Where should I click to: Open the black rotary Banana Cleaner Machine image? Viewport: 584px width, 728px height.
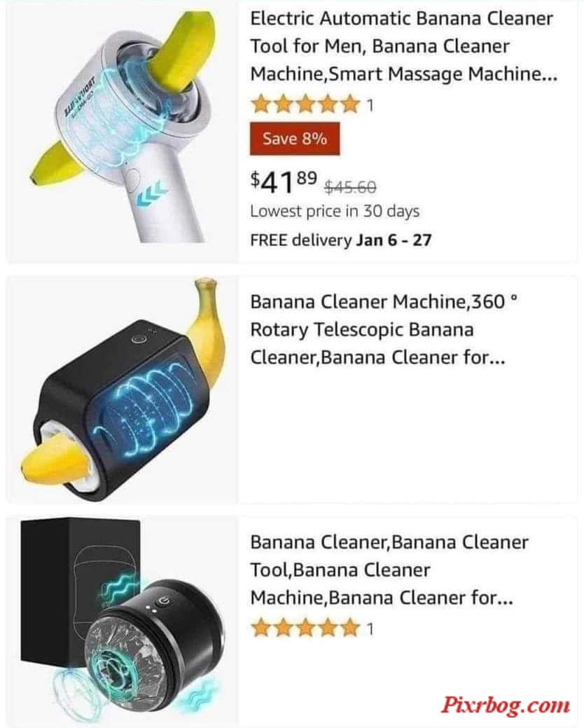click(x=123, y=389)
